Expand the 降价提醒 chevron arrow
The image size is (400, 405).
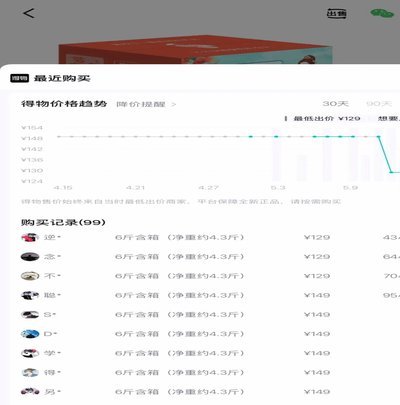(x=173, y=104)
